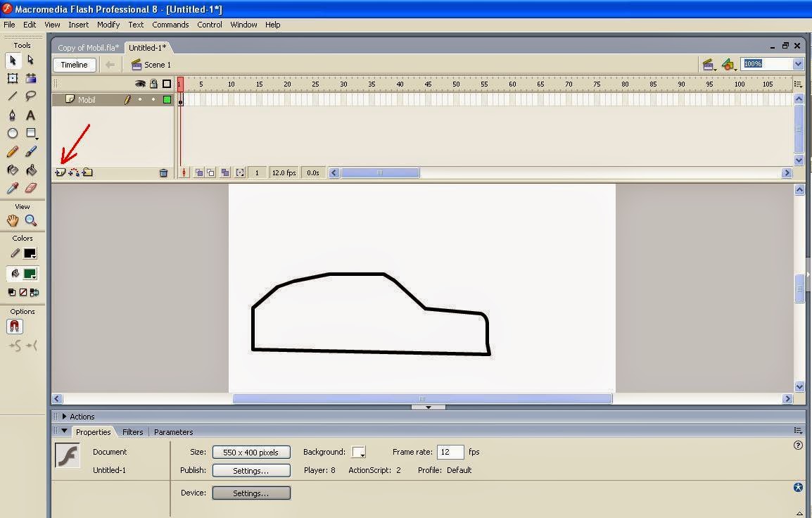Select the Brush tool

31,151
